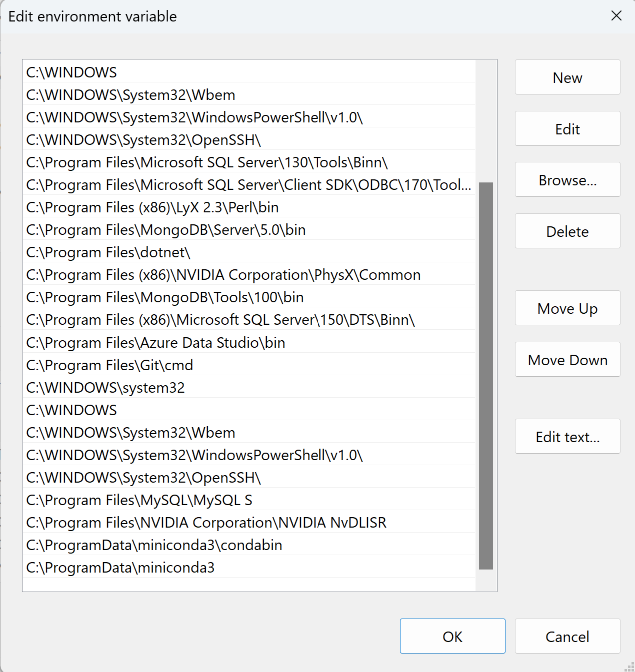Screen dimensions: 635x672
Task: Select the LyX 2.3\Perl\bin path
Action: coord(152,207)
